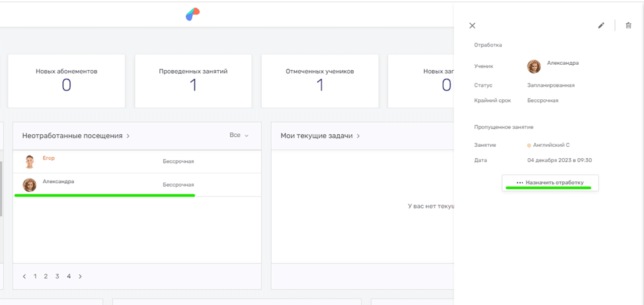644x305 pixels.
Task: Select page 1 in pagination
Action: (35, 277)
